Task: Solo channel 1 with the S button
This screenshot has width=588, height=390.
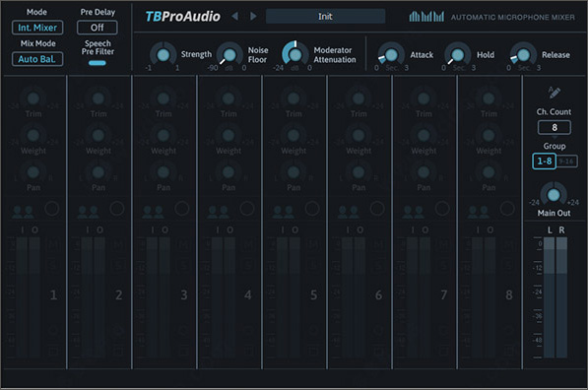Action: [x=53, y=266]
